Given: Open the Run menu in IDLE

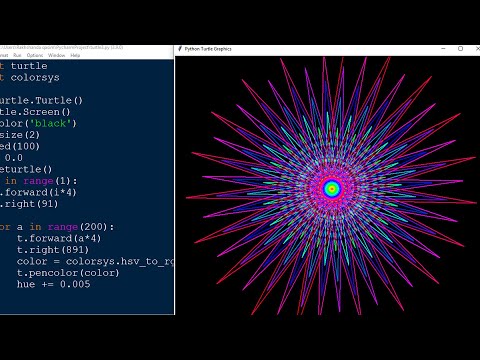Looking at the screenshot, I should (x=17, y=55).
